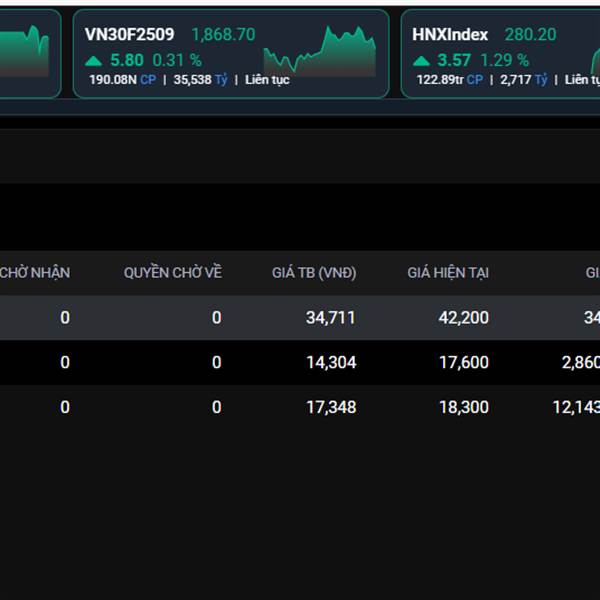
Task: Click average price cell 34,711
Action: 331,318
